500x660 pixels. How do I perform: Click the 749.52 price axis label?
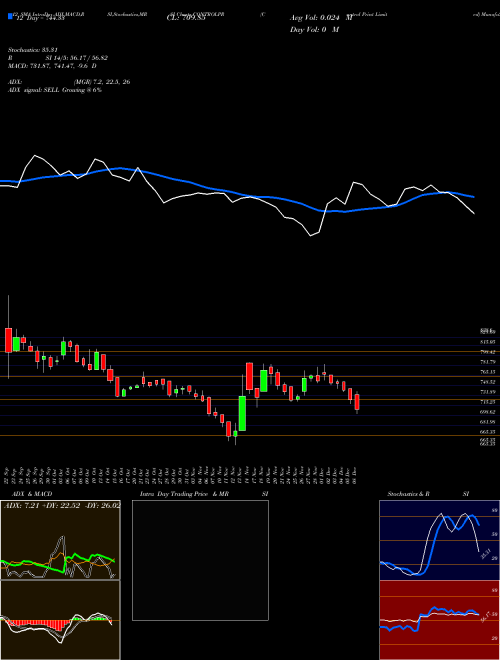487,382
